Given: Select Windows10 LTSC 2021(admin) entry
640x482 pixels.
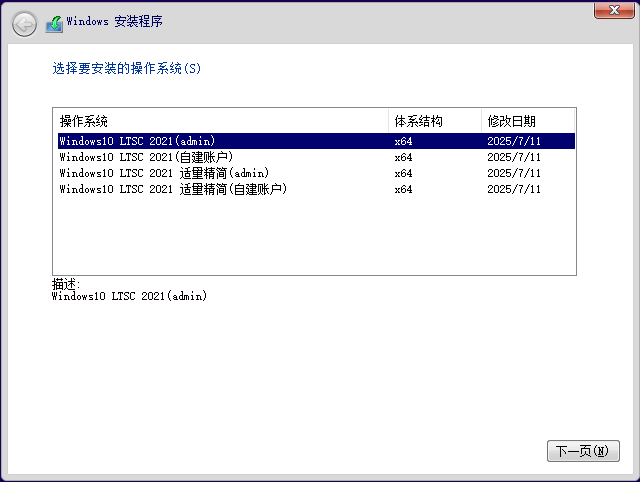Looking at the screenshot, I should point(137,141).
